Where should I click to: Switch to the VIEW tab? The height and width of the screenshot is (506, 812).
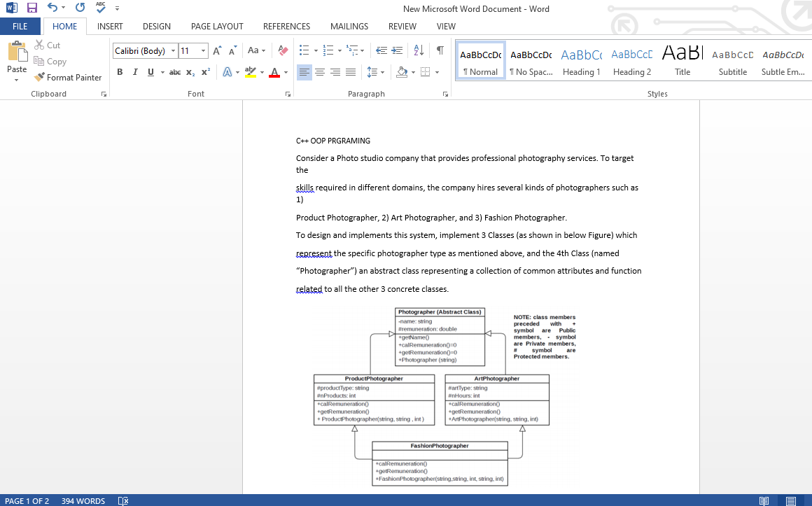(446, 27)
